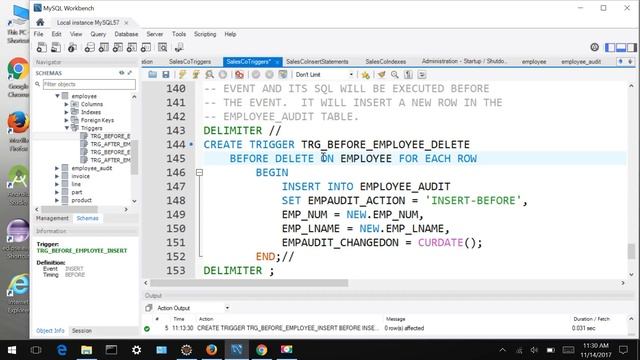The width and height of the screenshot is (640, 360).
Task: Click the eye icon in the SCHEMAS header
Action: click(122, 73)
